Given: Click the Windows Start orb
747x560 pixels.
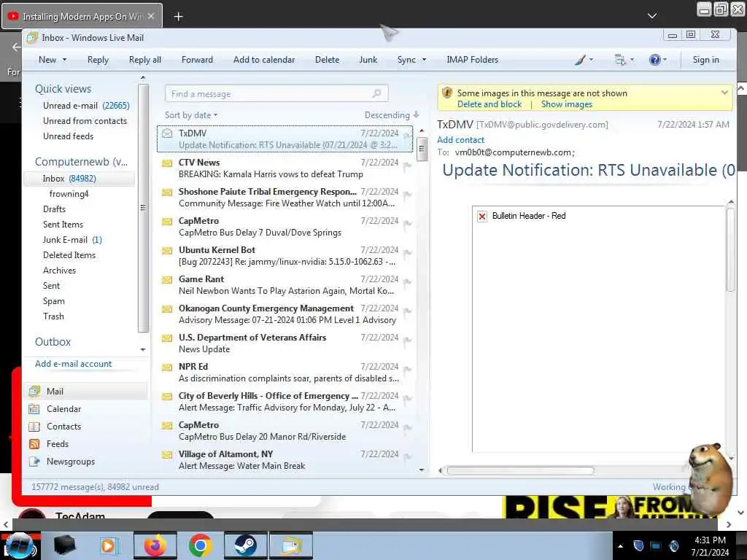Looking at the screenshot, I should [19, 546].
